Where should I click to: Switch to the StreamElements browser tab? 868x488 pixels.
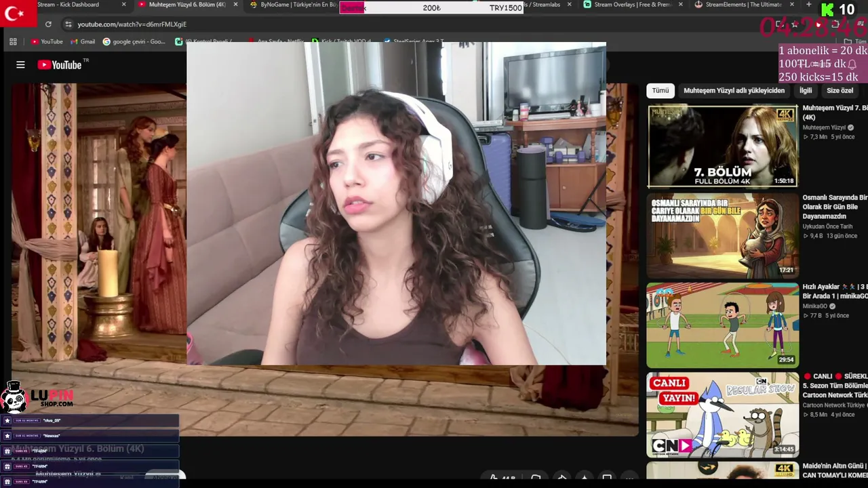744,5
